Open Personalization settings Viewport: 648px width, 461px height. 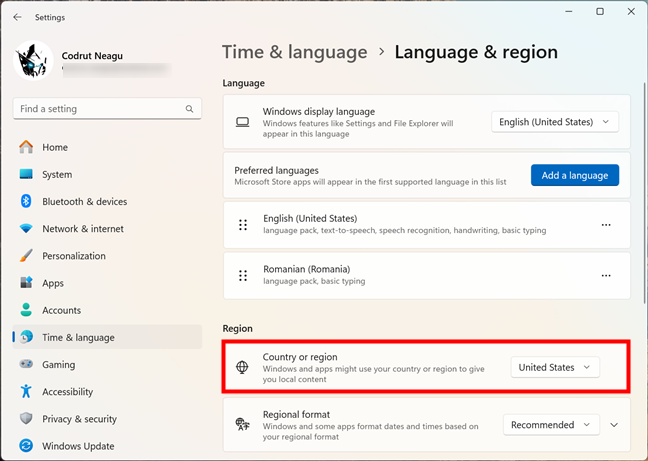pos(107,256)
